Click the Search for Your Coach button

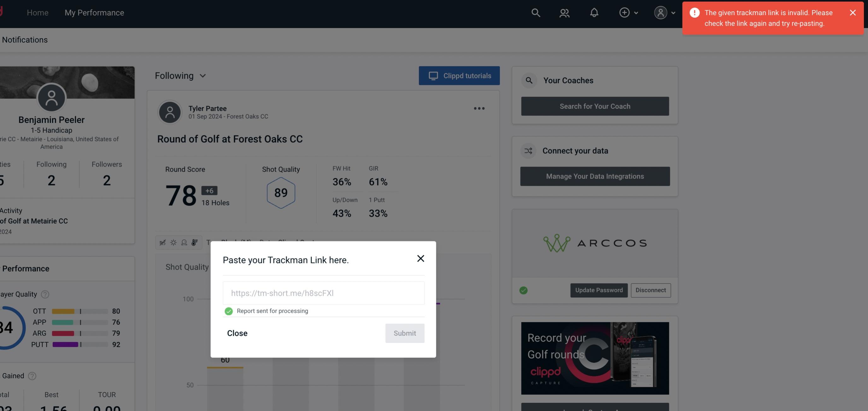pyautogui.click(x=595, y=106)
